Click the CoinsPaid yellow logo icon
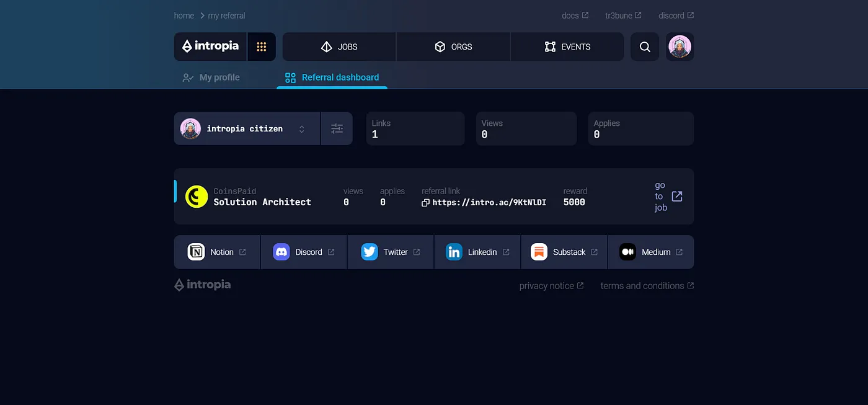The image size is (868, 405). pyautogui.click(x=197, y=197)
